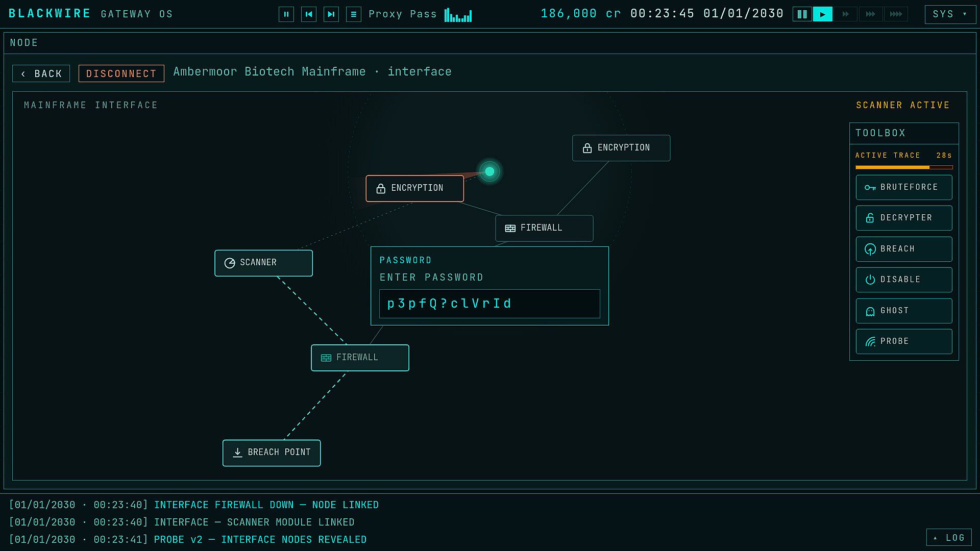Click the Probe signal waves icon
This screenshot has width=980, height=551.
click(x=870, y=342)
